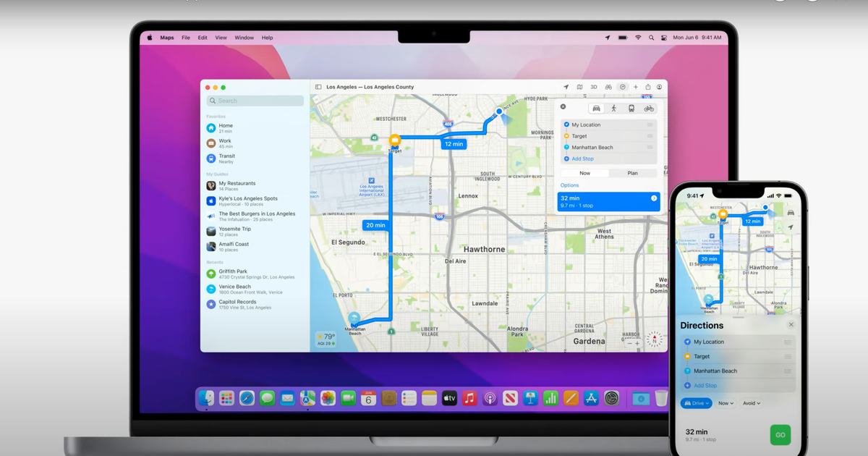
Task: Close Directions sheet on iPhone
Action: pos(791,325)
